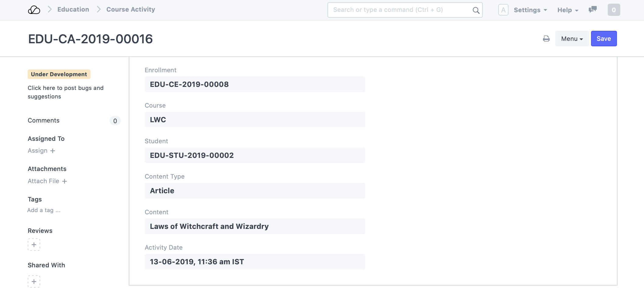Click link to post bugs and suggestions

tap(65, 92)
